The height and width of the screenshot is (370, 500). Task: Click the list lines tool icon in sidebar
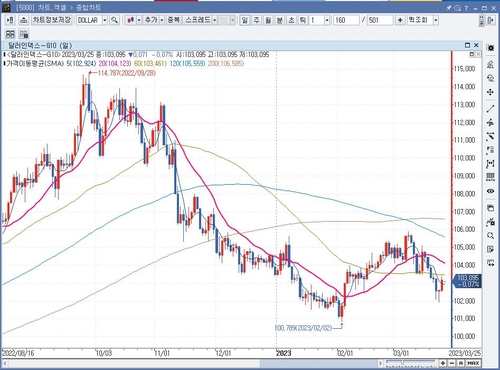[490, 150]
